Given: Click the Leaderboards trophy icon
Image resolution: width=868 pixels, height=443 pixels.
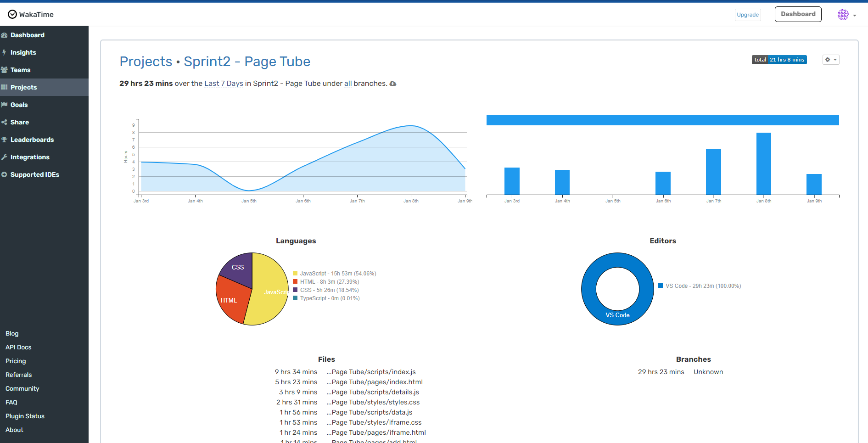Looking at the screenshot, I should point(5,140).
